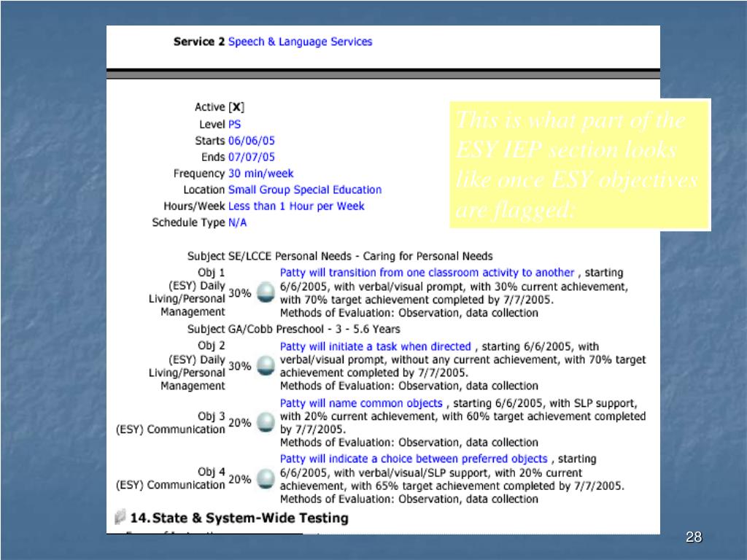This screenshot has width=747, height=560.
Task: Click the Obj 4 progress sphere icon
Action: pos(266,478)
